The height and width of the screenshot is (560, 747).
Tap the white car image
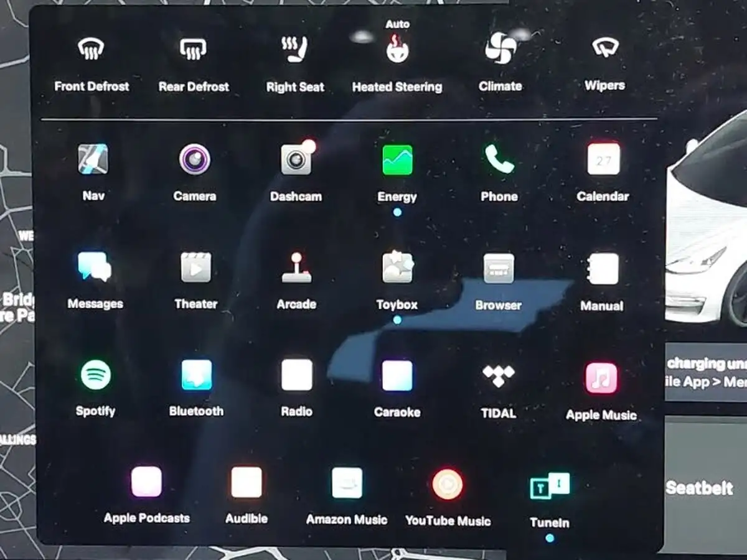[707, 218]
